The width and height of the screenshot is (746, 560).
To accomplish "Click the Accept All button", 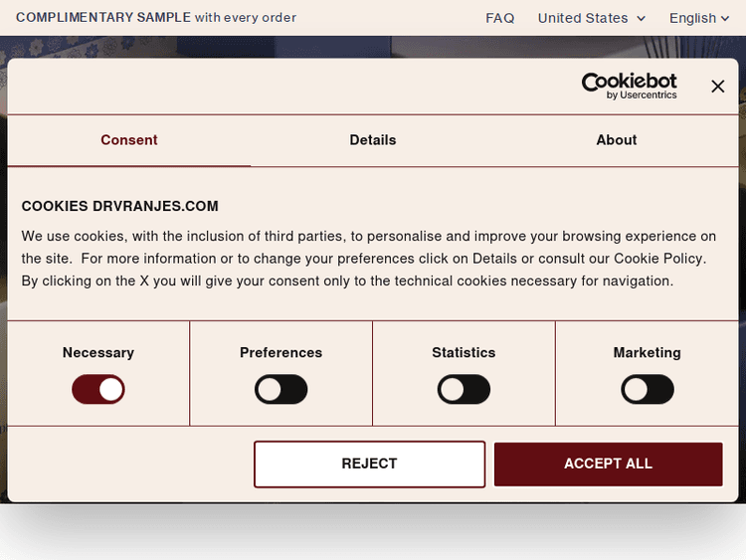I will click(608, 464).
